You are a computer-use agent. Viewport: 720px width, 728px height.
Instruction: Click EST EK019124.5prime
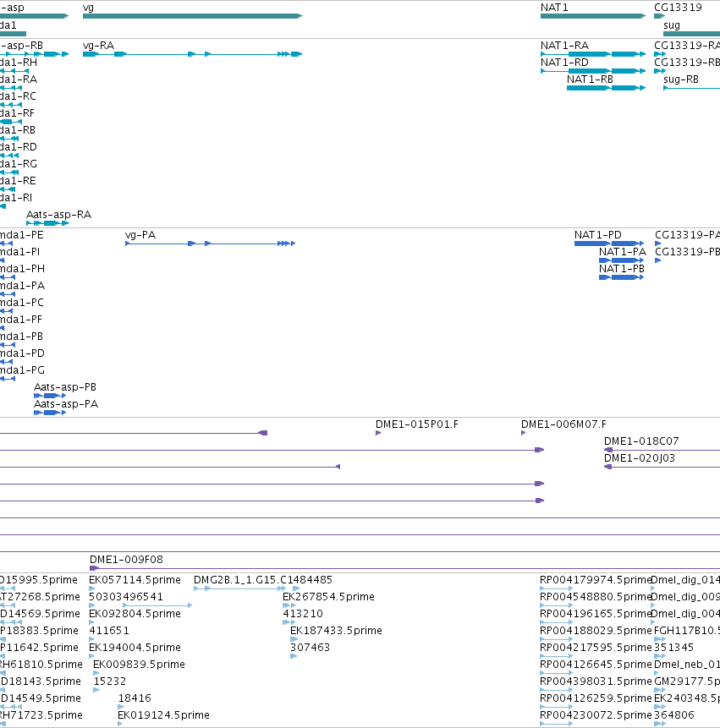[x=163, y=715]
